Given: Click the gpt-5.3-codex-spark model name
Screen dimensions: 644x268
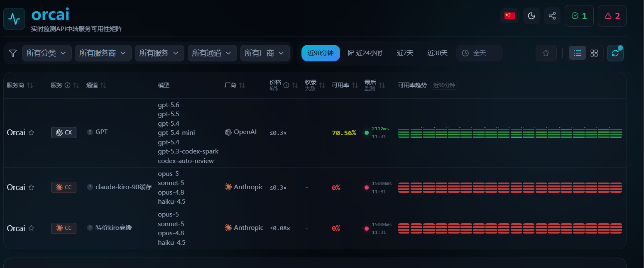Looking at the screenshot, I should 188,151.
